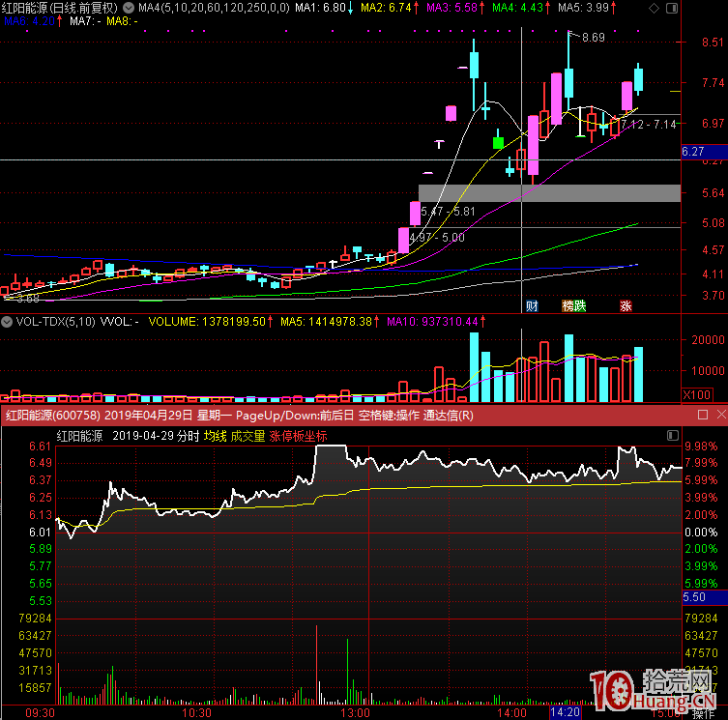Click the 5.64 price axis label
Screen dimensions: 728x720
click(x=713, y=192)
